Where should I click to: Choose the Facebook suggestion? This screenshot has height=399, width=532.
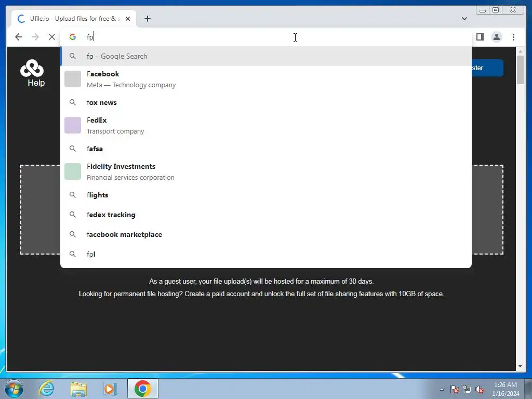pyautogui.click(x=266, y=79)
